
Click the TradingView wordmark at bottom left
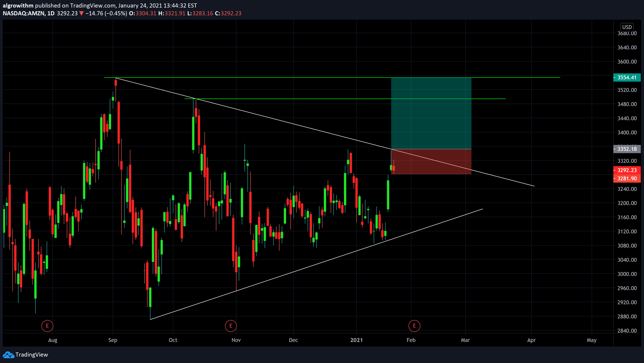[x=32, y=355]
